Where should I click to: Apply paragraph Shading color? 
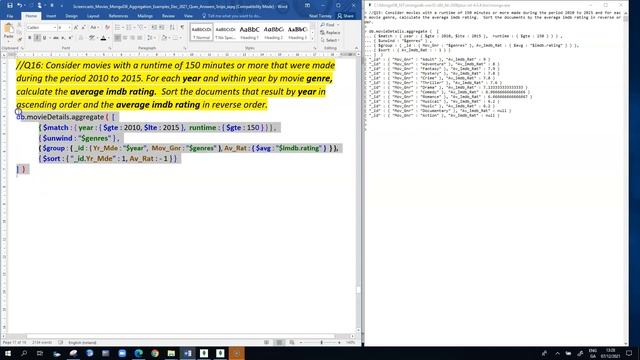(x=164, y=38)
